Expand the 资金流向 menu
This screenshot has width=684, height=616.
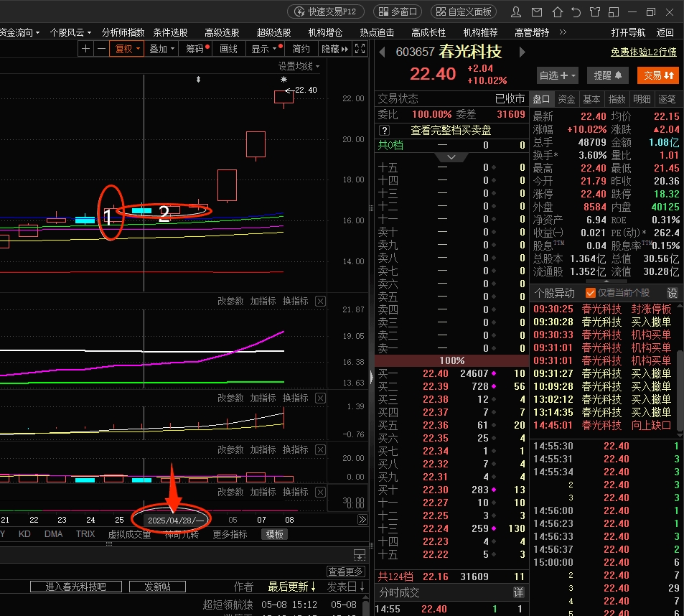(x=19, y=33)
